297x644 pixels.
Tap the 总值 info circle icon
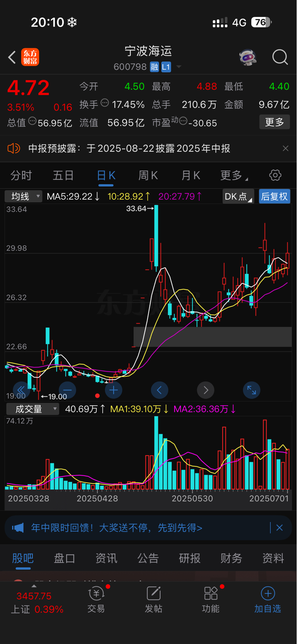click(x=32, y=121)
